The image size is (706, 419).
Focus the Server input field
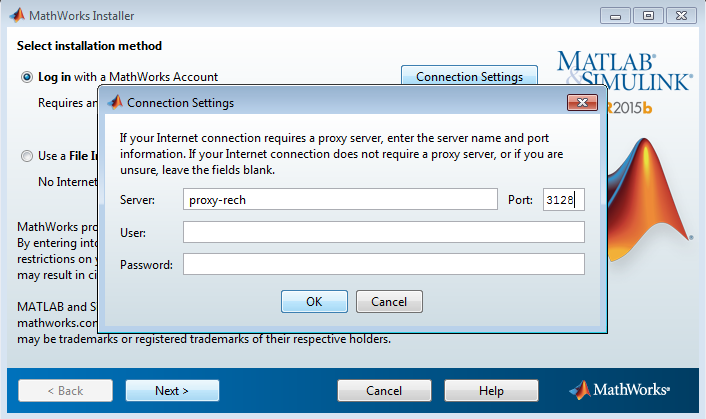click(340, 199)
